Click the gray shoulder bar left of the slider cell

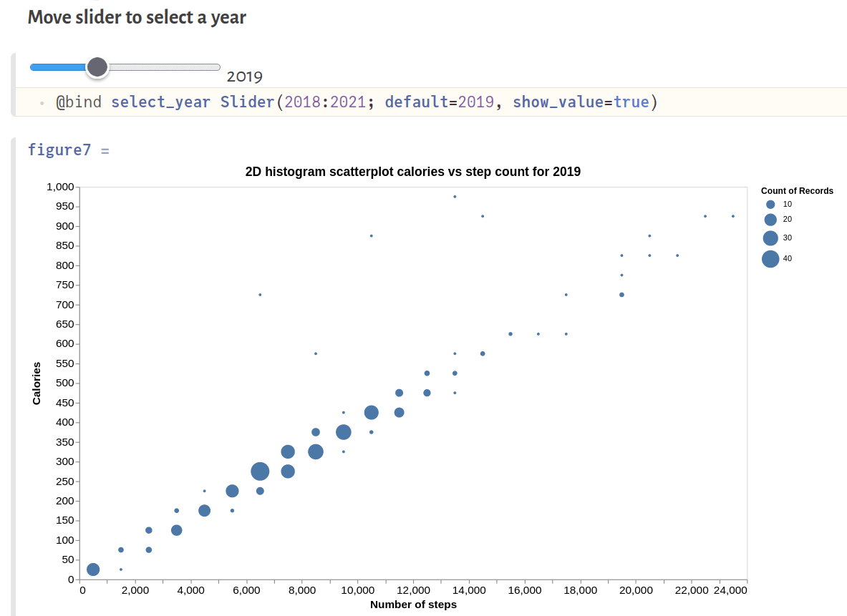(13, 84)
